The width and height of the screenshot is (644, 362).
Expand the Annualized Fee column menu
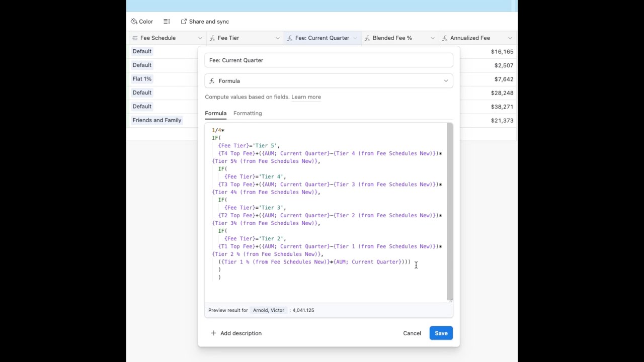(x=510, y=38)
